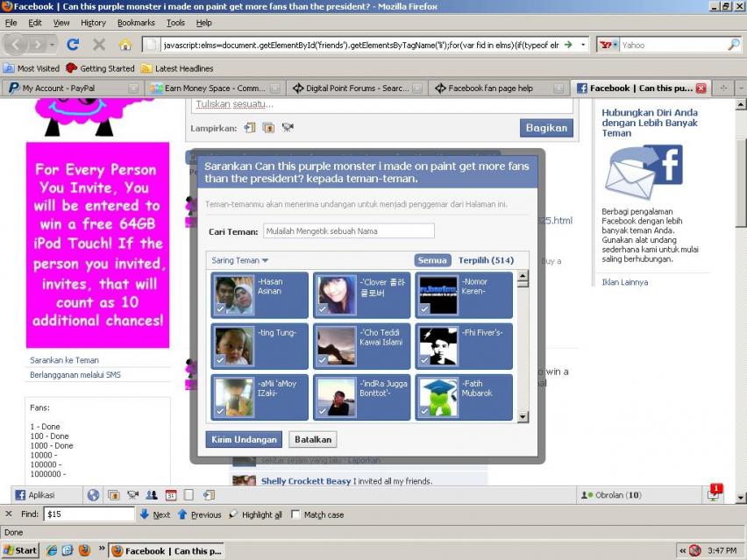Deselect friend ting Tung
This screenshot has height=560, width=747.
point(260,346)
